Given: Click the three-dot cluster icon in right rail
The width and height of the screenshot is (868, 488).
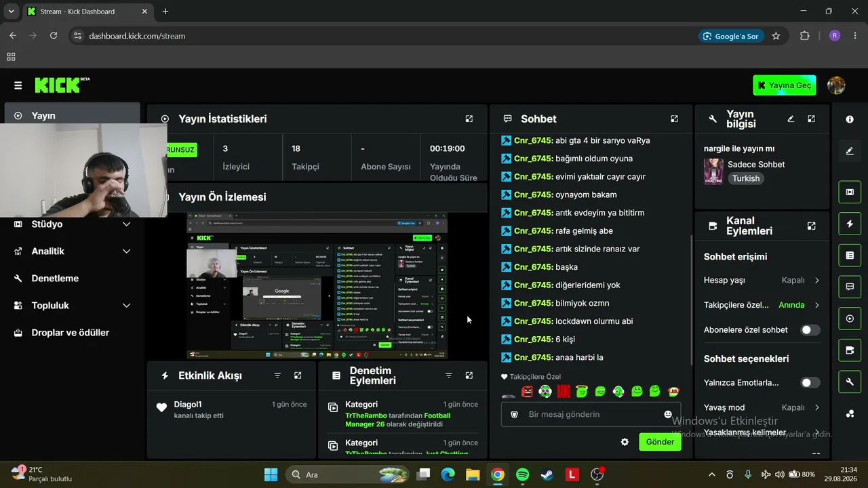Looking at the screenshot, I should click(x=850, y=413).
